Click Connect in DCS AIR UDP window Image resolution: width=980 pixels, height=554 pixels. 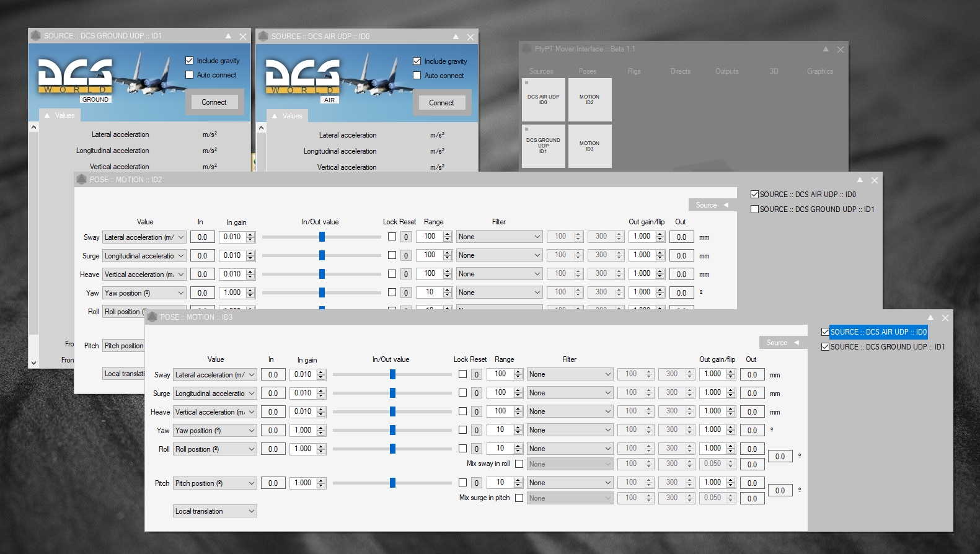point(441,103)
